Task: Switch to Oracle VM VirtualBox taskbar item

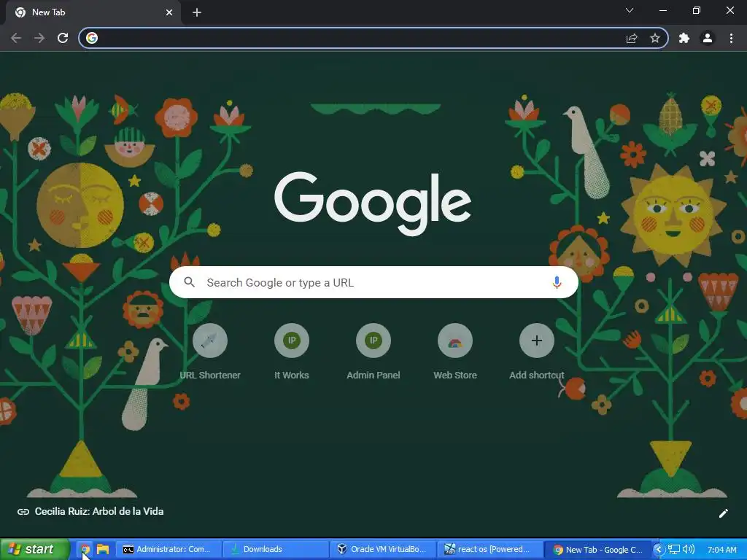Action: 382,549
